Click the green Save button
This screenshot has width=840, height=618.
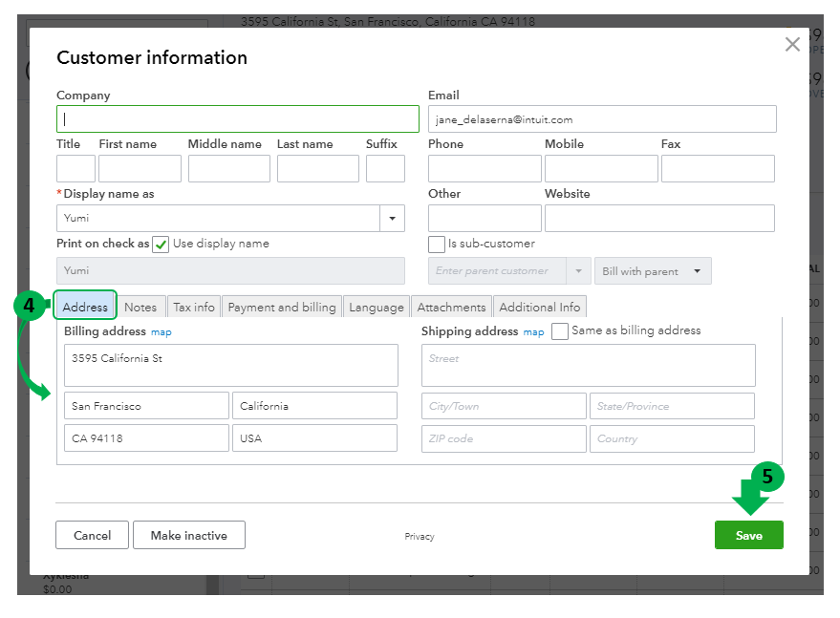[748, 536]
